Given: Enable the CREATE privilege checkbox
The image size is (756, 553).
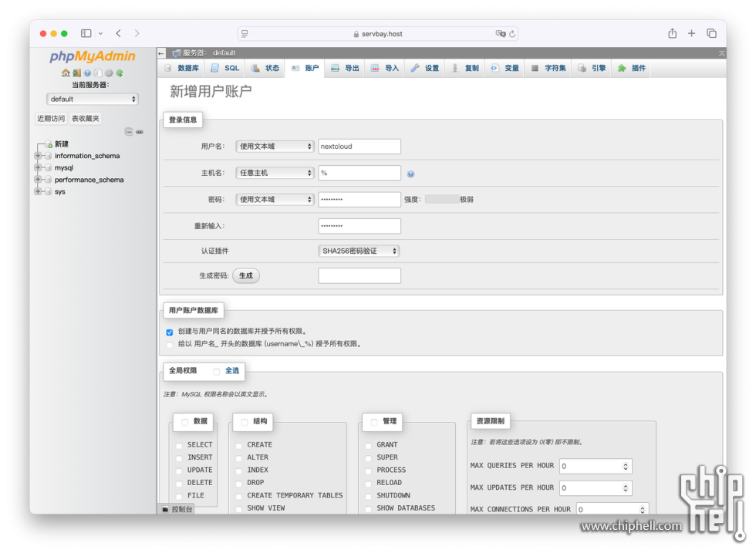Looking at the screenshot, I should 238,446.
